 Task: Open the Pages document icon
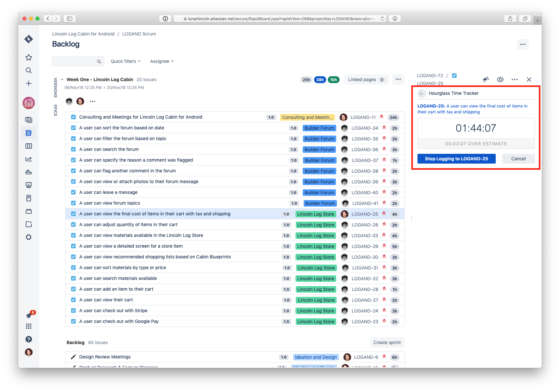pyautogui.click(x=29, y=198)
